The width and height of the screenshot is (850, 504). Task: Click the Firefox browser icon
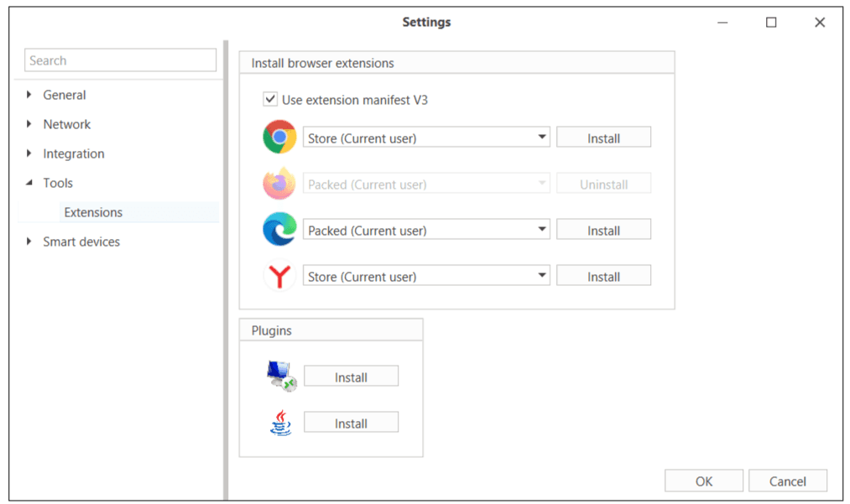[x=279, y=184]
